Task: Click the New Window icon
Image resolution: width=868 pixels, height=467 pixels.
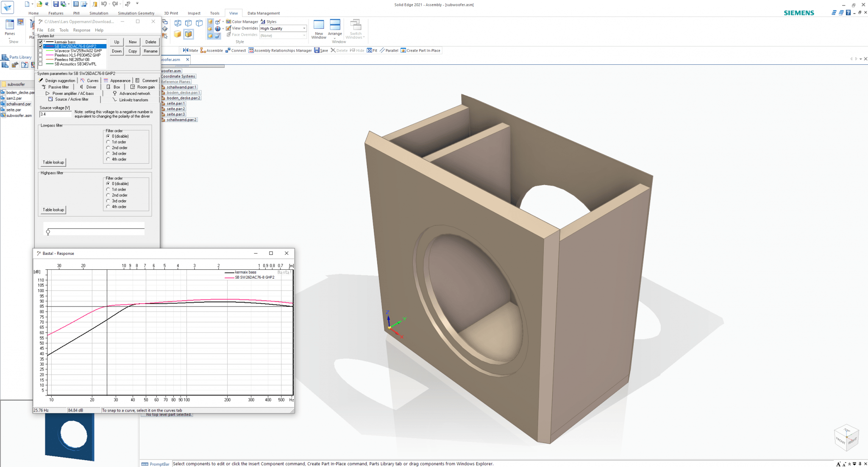Action: tap(319, 25)
